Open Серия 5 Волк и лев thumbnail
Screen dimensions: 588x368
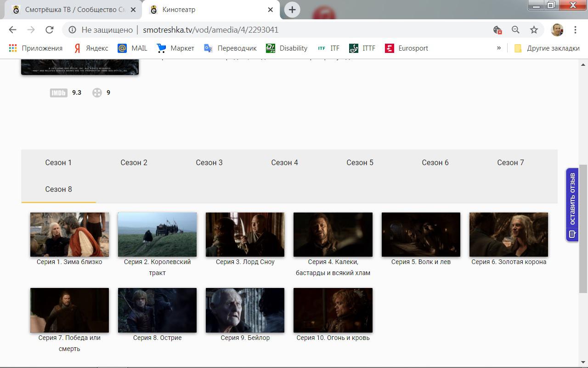tap(421, 235)
